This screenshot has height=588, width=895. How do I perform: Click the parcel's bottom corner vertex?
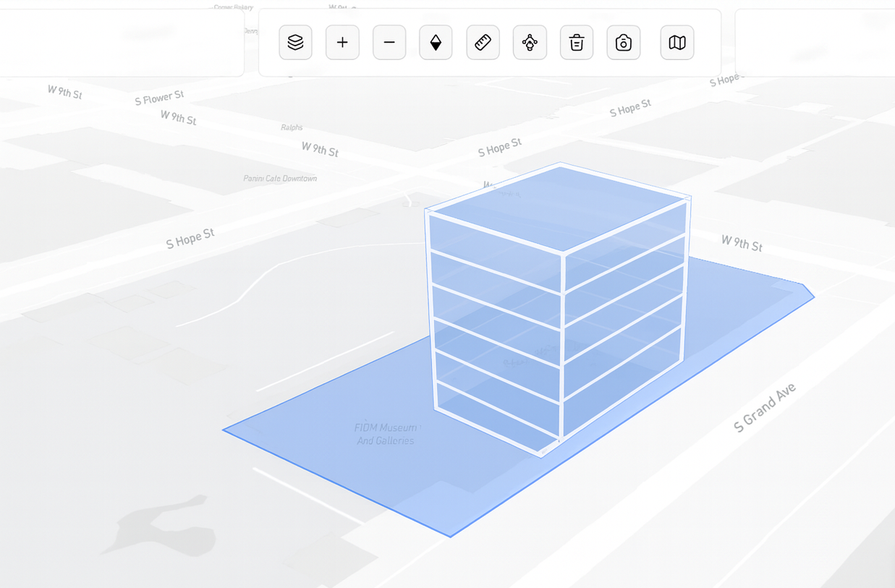(x=450, y=537)
